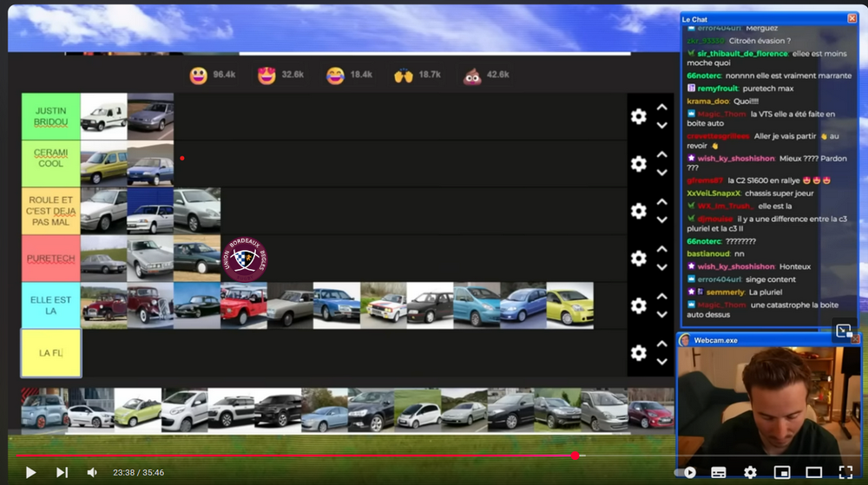This screenshot has height=485, width=868.
Task: Select yellow-green car ending ELLE EST LA row
Action: click(570, 305)
